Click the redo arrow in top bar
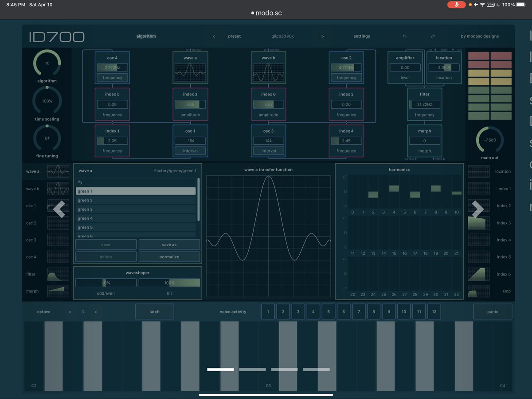This screenshot has height=399, width=532. tap(433, 36)
